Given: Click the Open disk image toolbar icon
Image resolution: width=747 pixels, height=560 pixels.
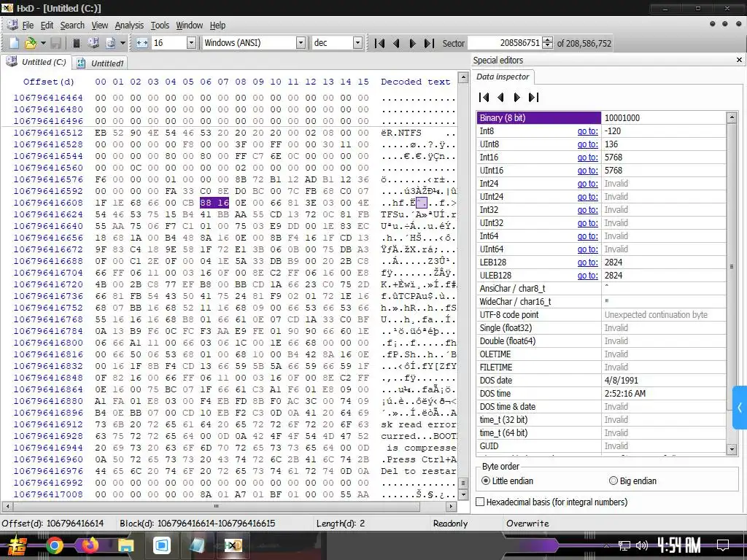Looking at the screenshot, I should (x=111, y=43).
